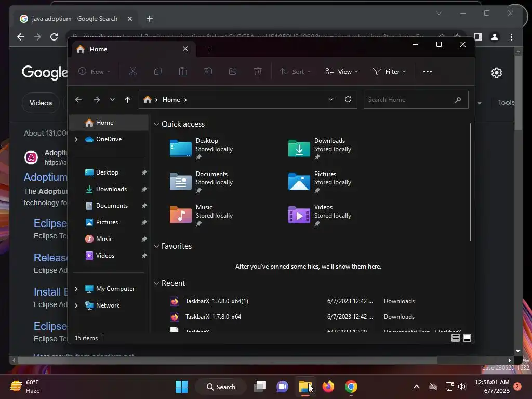This screenshot has height=399, width=532.
Task: Click the Home breadcrumb in address bar
Action: 171,100
